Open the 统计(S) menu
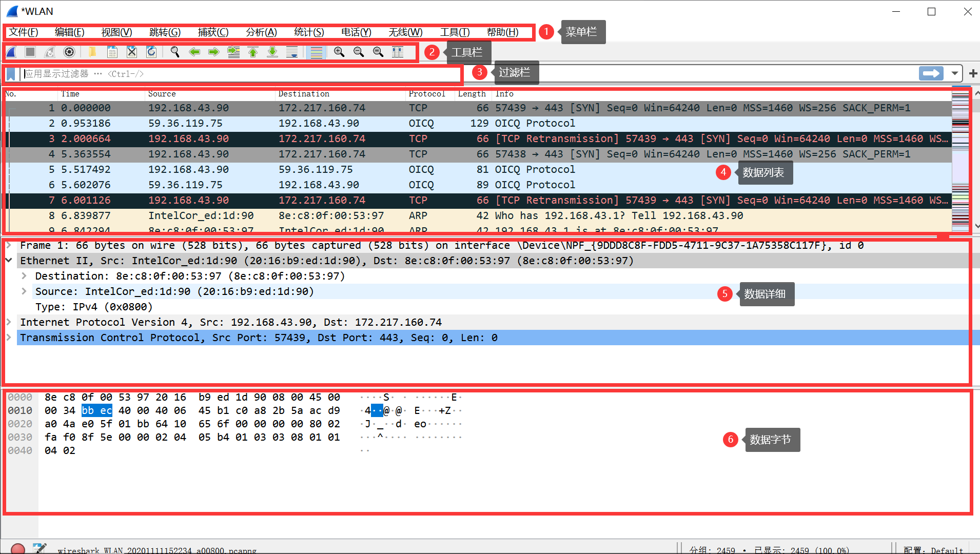The height and width of the screenshot is (554, 980). [309, 32]
